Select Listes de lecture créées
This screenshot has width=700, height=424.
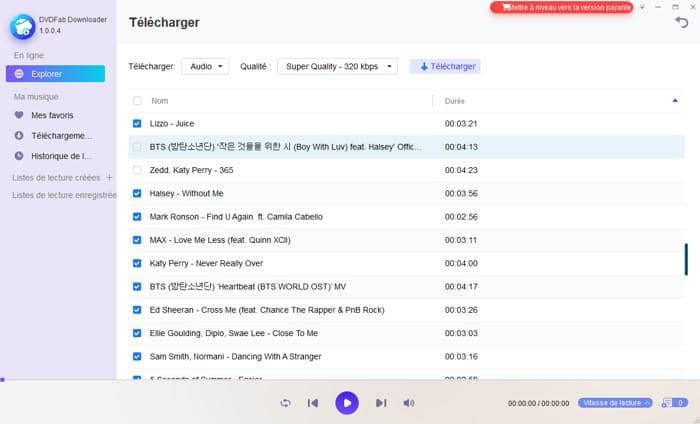point(56,178)
